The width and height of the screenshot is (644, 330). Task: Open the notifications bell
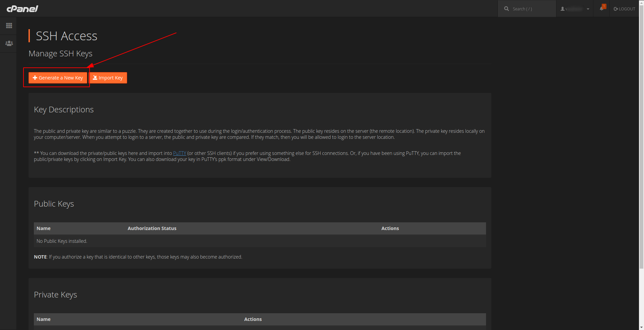coord(601,9)
